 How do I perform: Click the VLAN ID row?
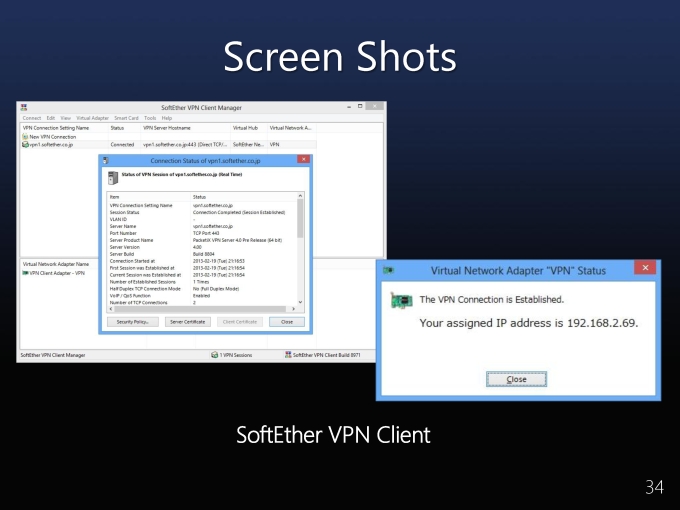pyautogui.click(x=202, y=219)
